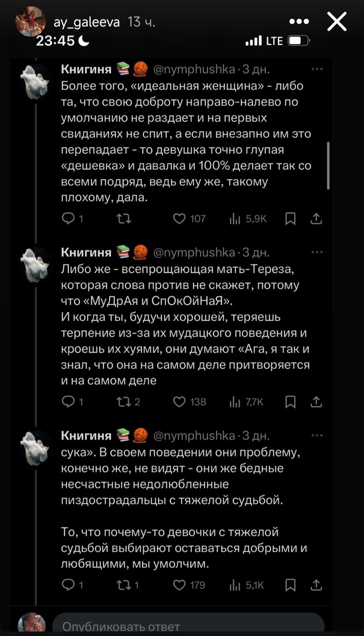Share the tweet with 5,9K views
364x636 pixels.
pyautogui.click(x=316, y=219)
